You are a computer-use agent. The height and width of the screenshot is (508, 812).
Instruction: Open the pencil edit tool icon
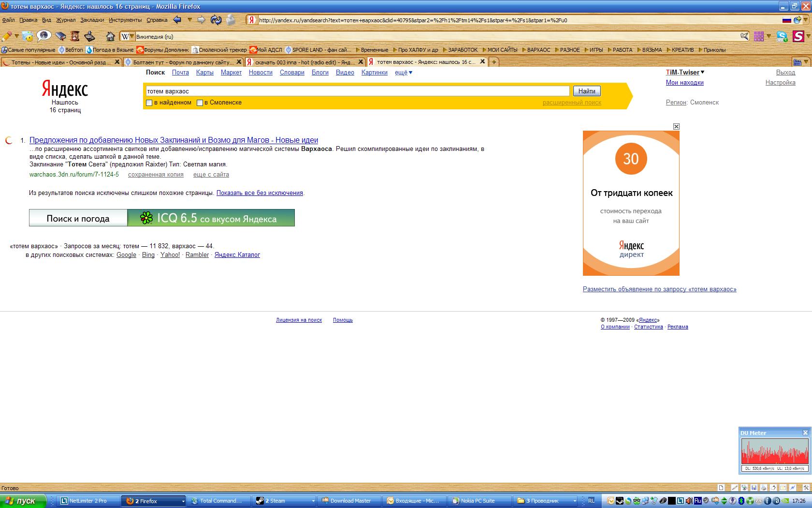[x=7, y=36]
